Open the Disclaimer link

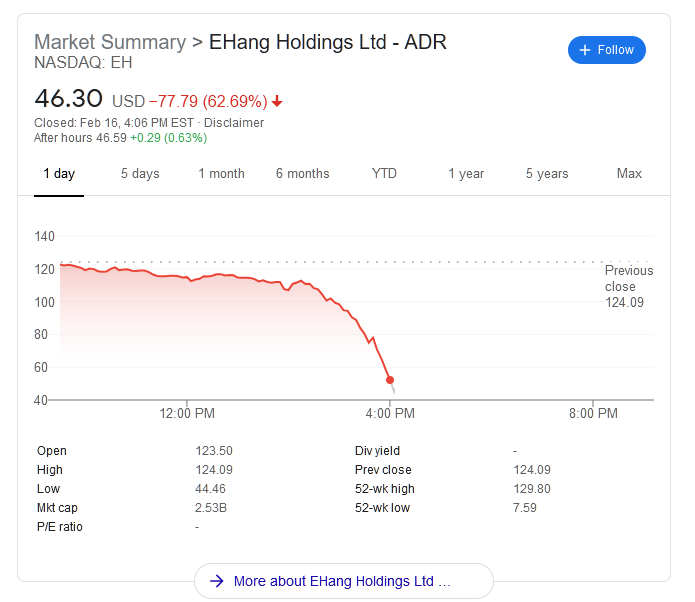234,123
